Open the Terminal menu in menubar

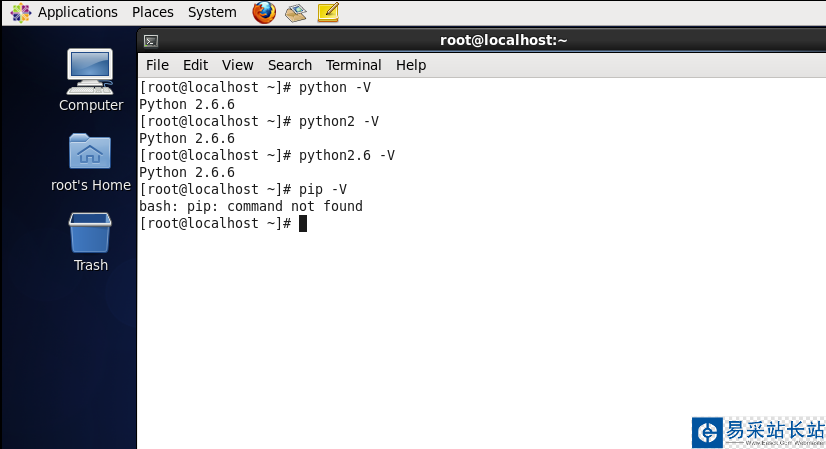354,65
